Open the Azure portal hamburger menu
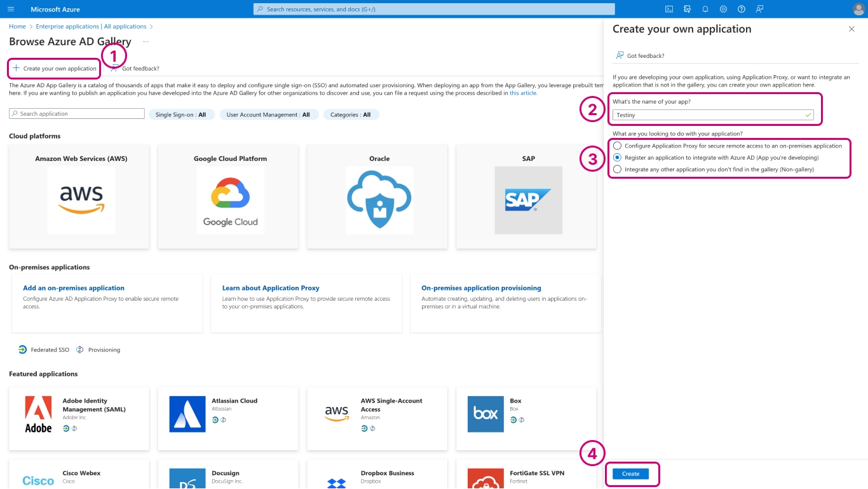 (11, 10)
